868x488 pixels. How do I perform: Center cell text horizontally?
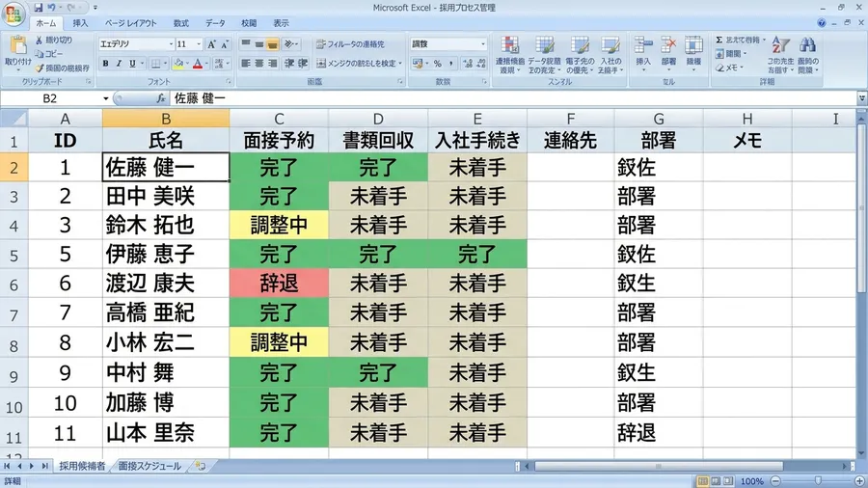click(x=259, y=64)
